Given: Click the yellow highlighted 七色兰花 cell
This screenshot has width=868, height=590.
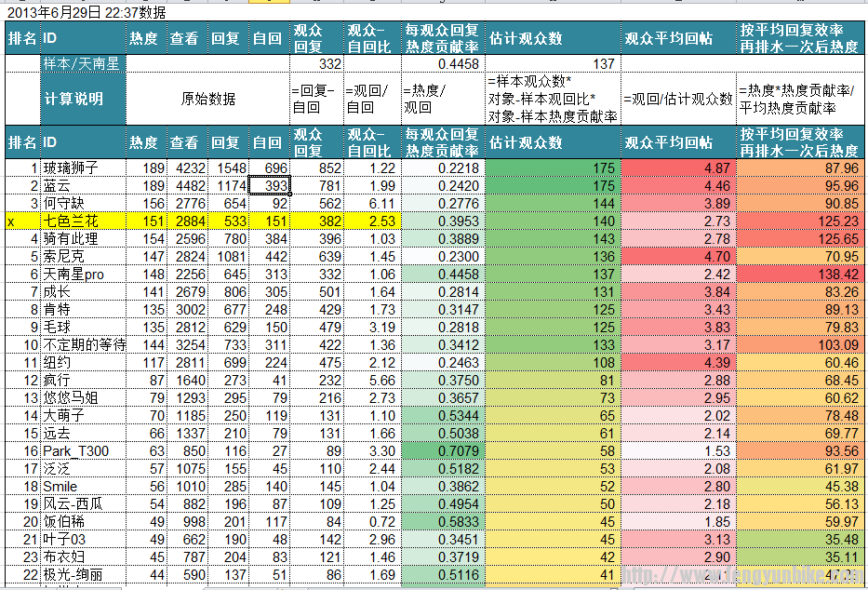Looking at the screenshot, I should pos(83,221).
